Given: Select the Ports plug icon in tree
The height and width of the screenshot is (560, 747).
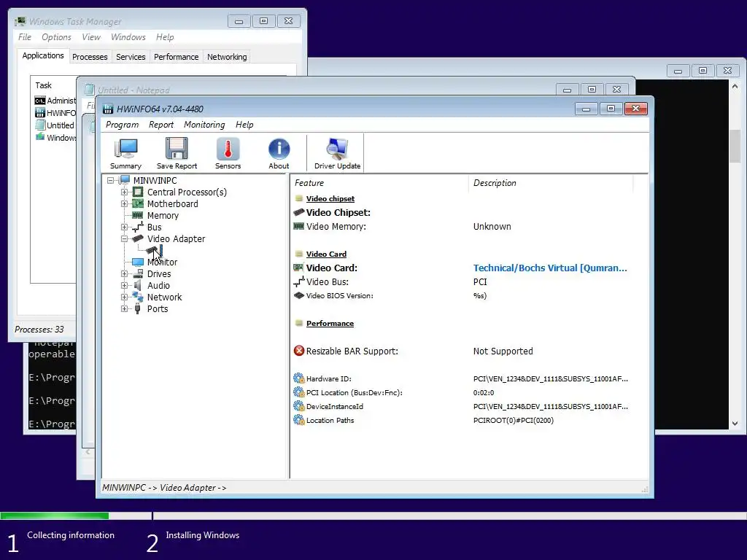Looking at the screenshot, I should 138,308.
